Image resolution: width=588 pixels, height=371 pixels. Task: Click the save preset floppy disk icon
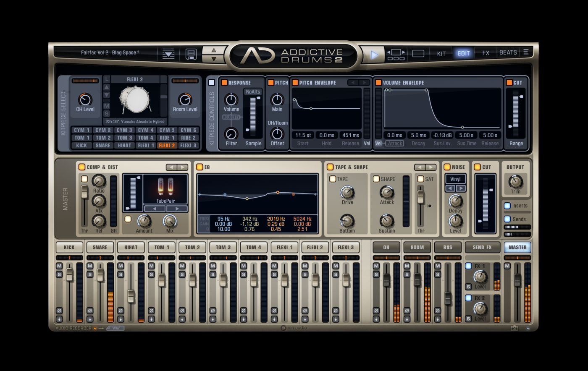click(x=191, y=54)
